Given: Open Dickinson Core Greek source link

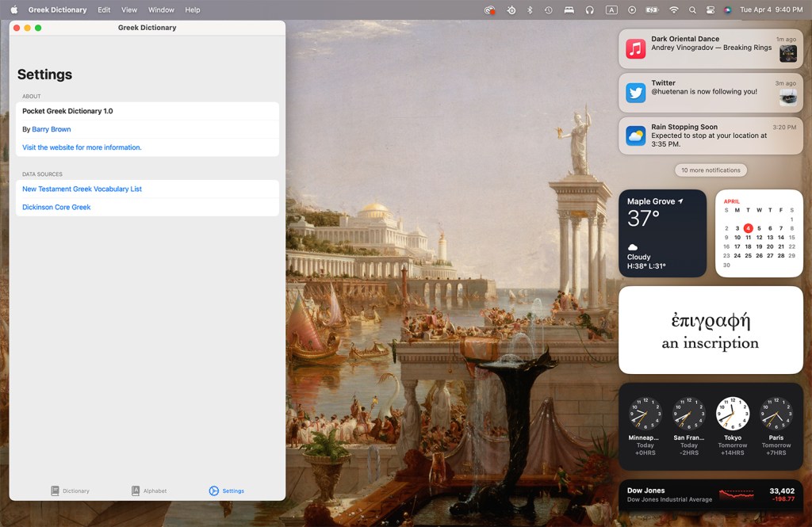Looking at the screenshot, I should coord(56,208).
